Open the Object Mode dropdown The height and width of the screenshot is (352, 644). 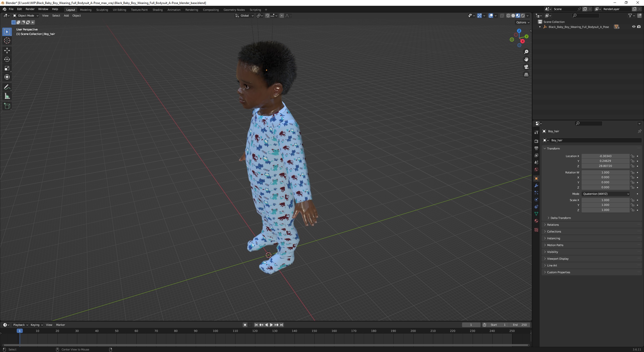(x=25, y=16)
